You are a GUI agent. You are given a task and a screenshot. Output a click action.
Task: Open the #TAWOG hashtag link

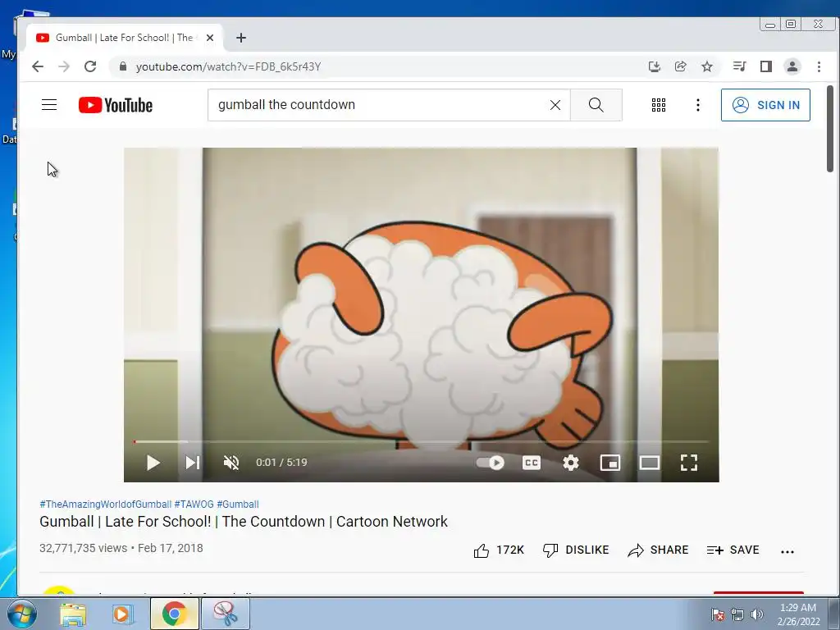(x=194, y=504)
